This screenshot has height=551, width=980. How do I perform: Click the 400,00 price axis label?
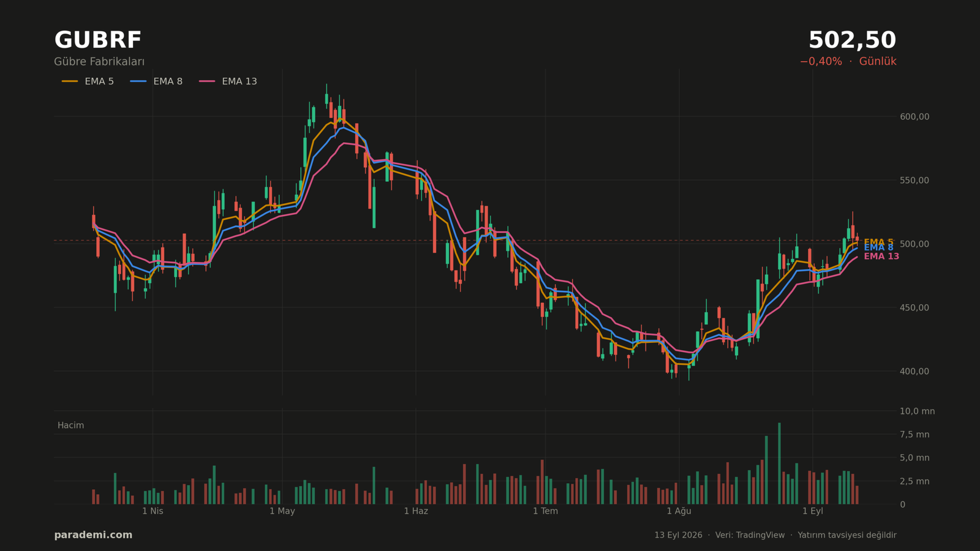pyautogui.click(x=914, y=372)
